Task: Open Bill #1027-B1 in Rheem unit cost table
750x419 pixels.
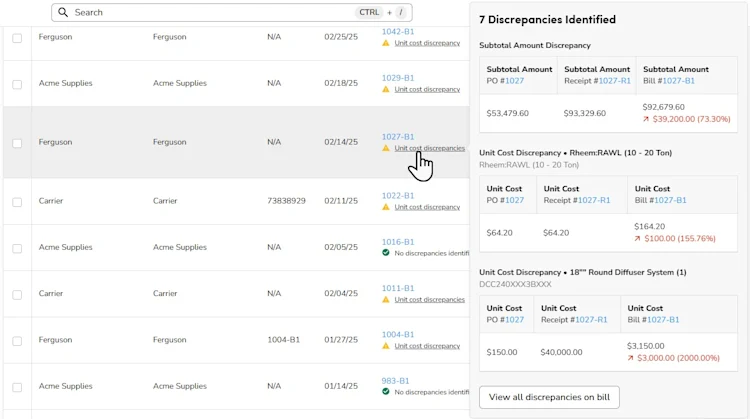Action: click(x=670, y=200)
